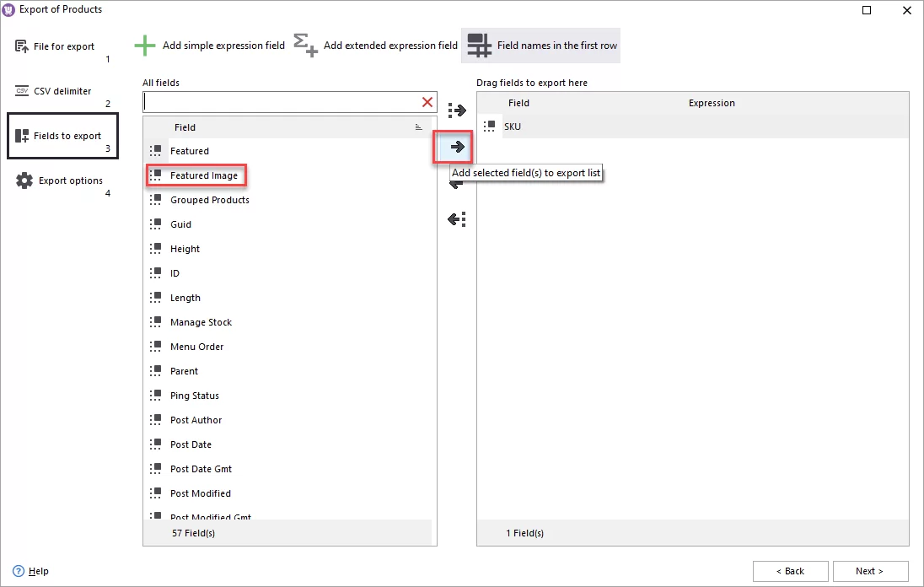Image resolution: width=924 pixels, height=587 pixels.
Task: Add an extended expression field
Action: 375,46
